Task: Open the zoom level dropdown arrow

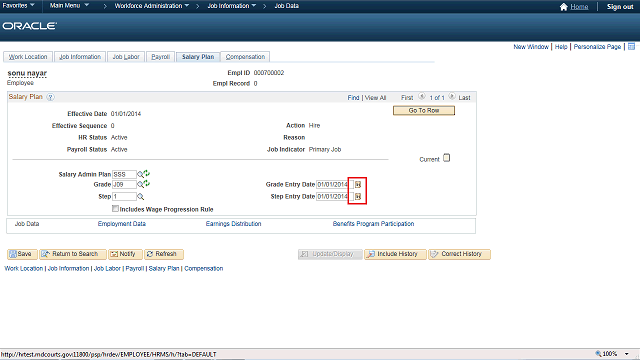Action: 627,354
